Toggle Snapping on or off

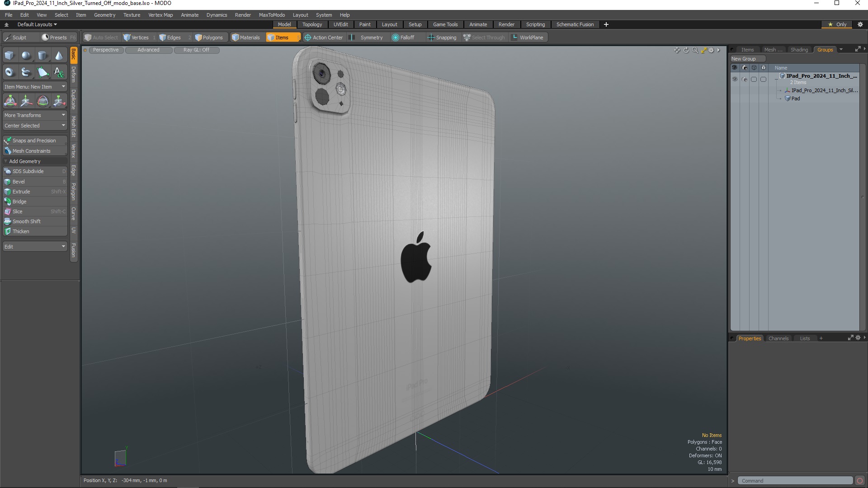441,38
